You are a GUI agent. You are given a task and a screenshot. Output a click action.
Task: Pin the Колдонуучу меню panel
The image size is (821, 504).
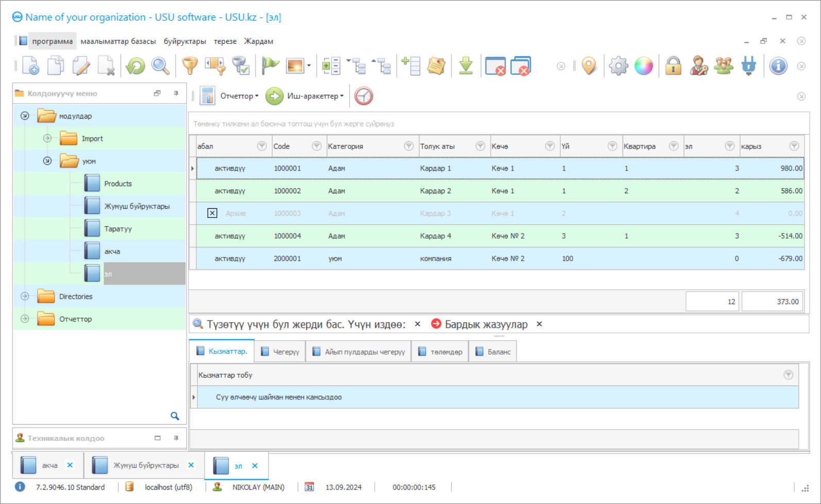coord(176,93)
